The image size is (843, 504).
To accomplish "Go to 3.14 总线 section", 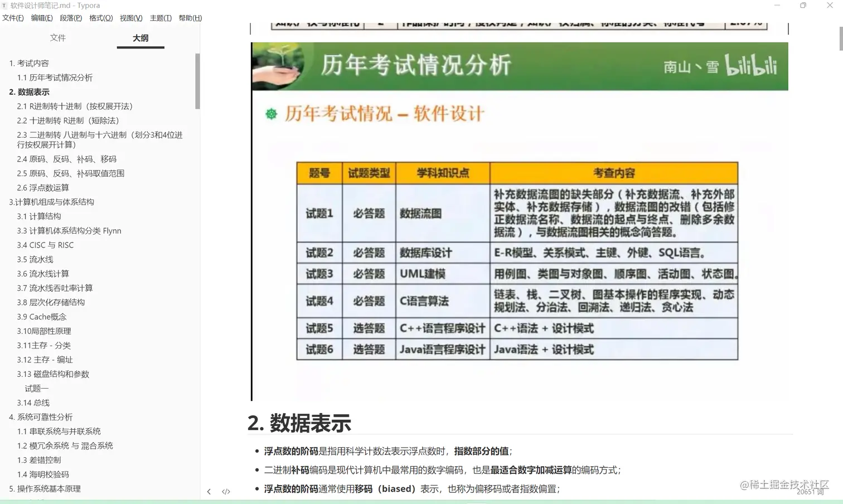I will coord(33,403).
